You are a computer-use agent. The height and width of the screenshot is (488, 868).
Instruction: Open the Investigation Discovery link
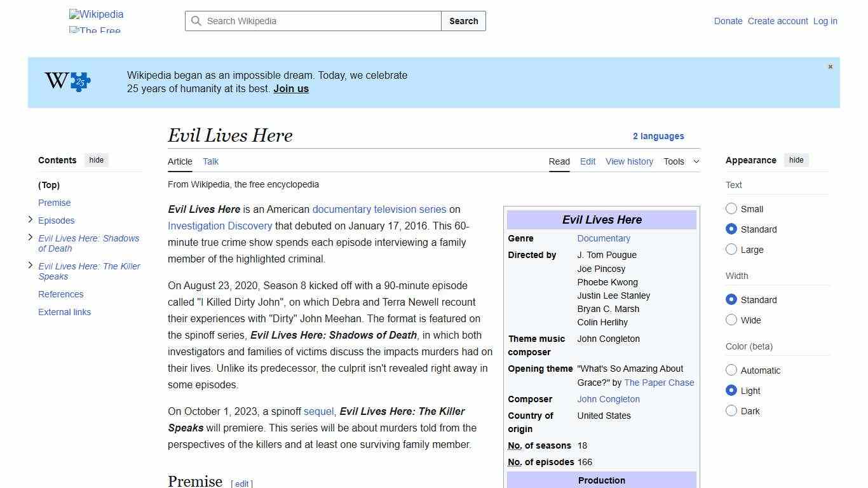coord(220,226)
